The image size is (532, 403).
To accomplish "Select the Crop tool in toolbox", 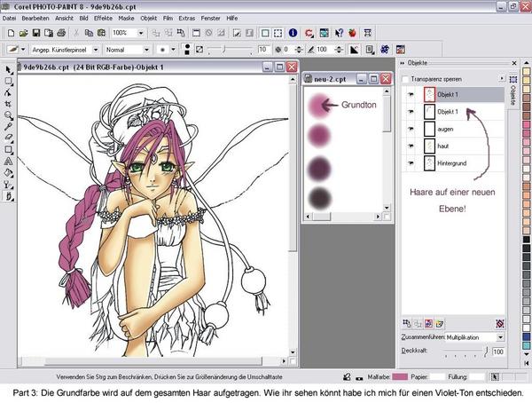I will click(x=9, y=104).
